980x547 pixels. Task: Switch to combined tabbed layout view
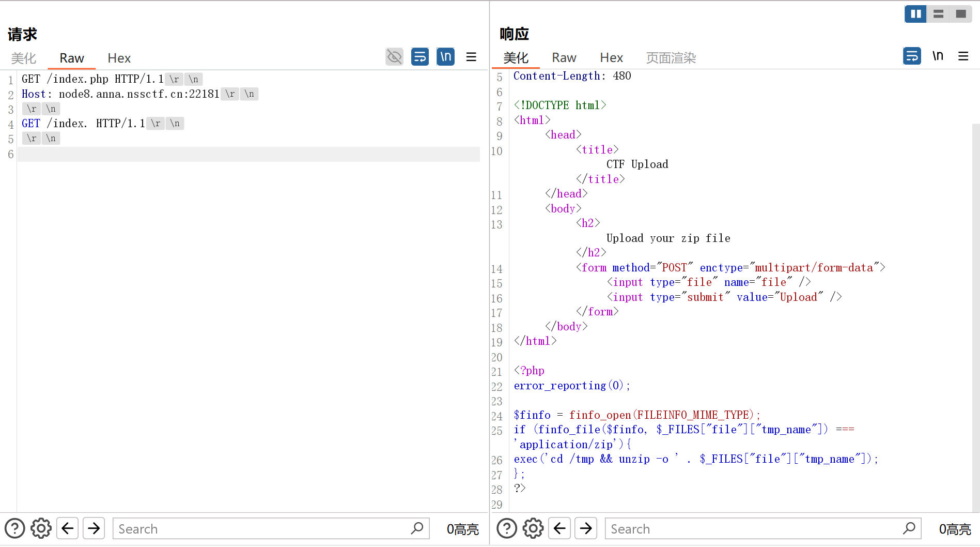click(961, 14)
